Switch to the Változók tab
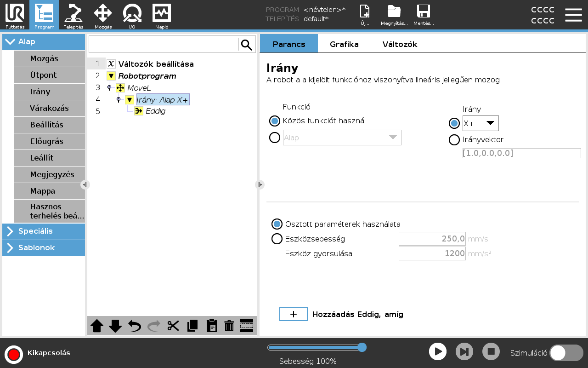Screen dimensions: 588x368 (x=400, y=44)
